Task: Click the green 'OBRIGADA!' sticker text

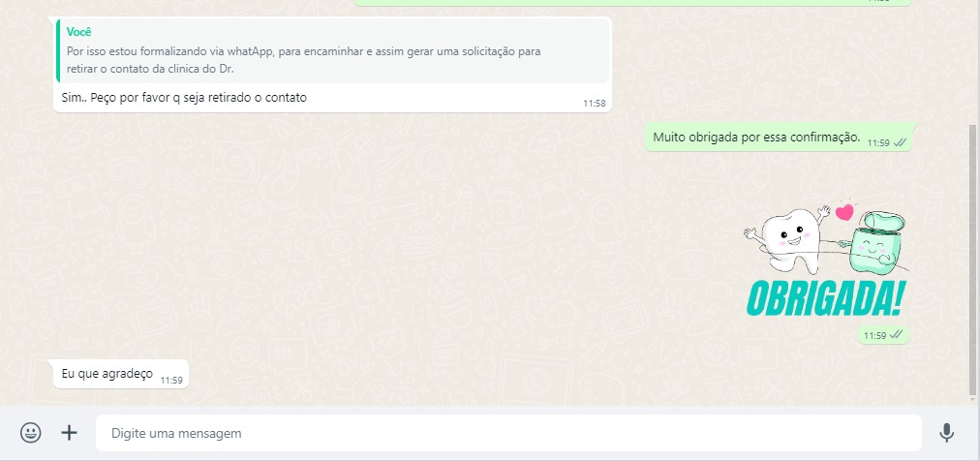Action: pyautogui.click(x=826, y=298)
